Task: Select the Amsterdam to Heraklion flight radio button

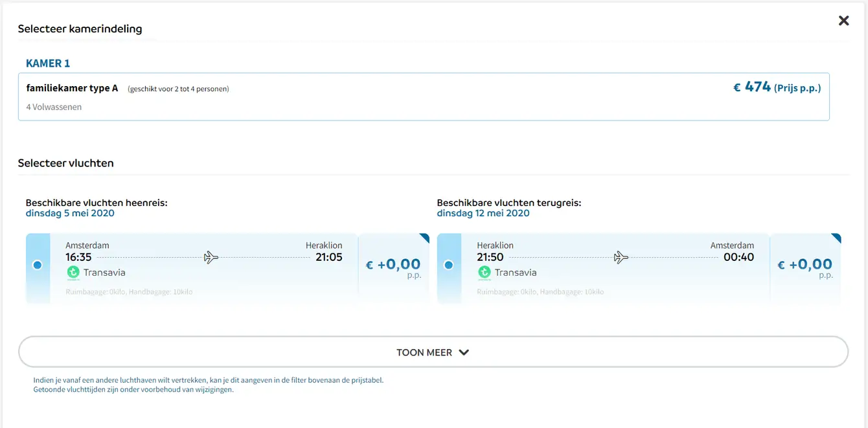Action: (38, 265)
